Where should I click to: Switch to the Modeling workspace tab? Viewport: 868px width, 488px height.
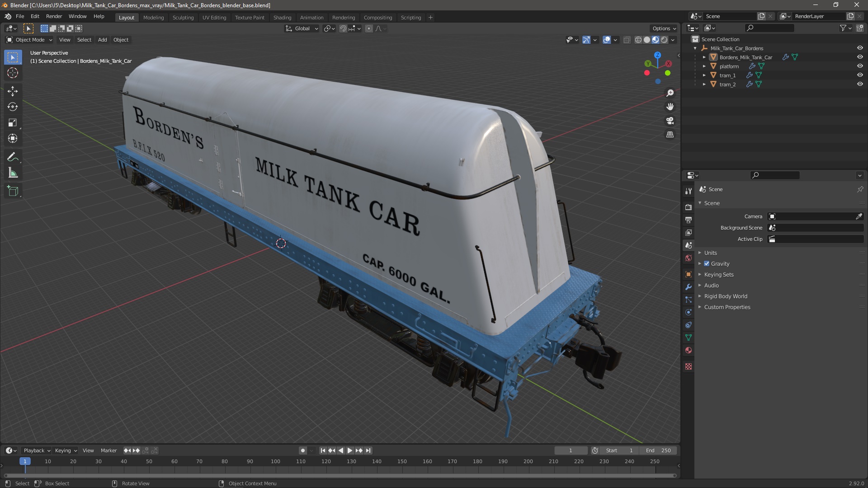pos(153,18)
